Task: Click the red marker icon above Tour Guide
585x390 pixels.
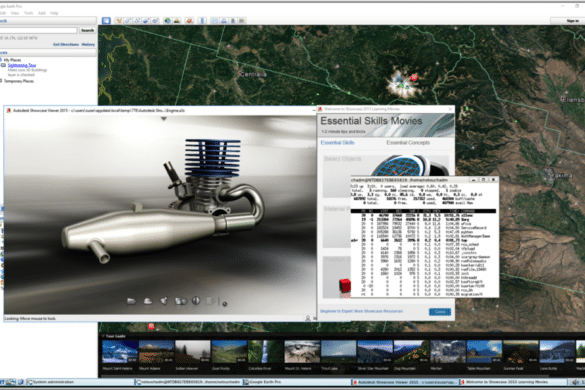Action: pyautogui.click(x=151, y=326)
